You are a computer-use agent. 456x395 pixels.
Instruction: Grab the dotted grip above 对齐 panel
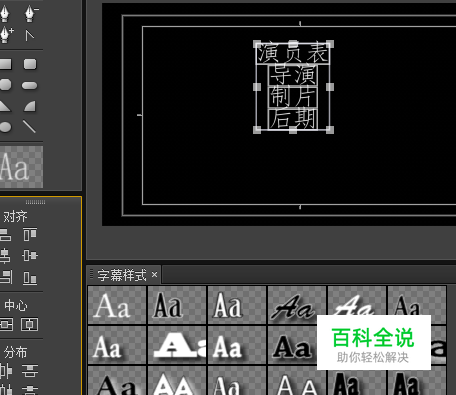click(x=35, y=202)
